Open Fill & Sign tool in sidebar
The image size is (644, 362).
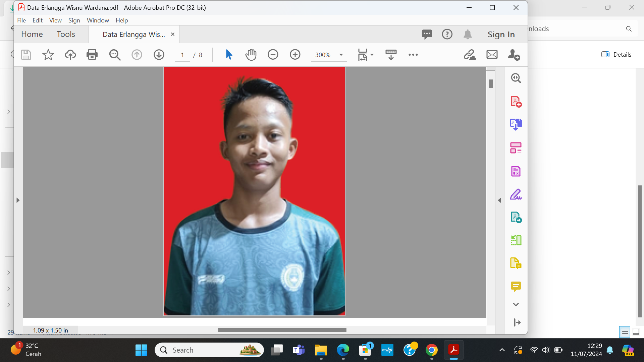tap(516, 194)
